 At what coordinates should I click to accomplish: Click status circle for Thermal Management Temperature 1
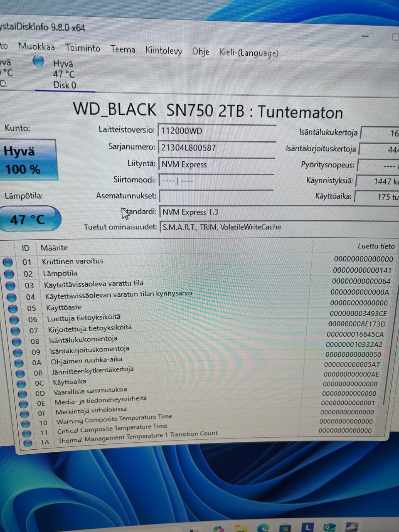pos(28,443)
